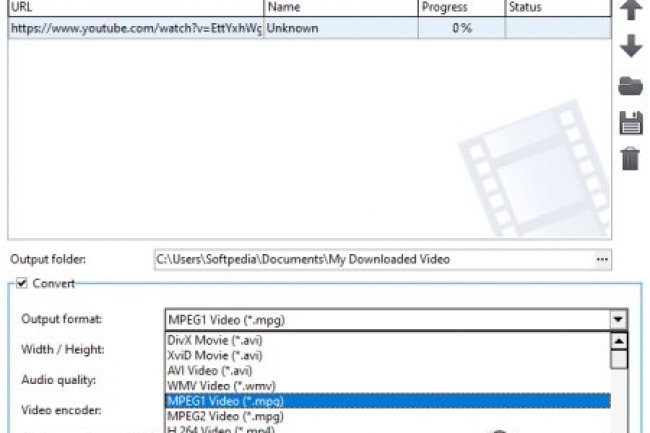Viewport: 650px width, 433px height.
Task: Click the Status column header
Action: tap(555, 8)
